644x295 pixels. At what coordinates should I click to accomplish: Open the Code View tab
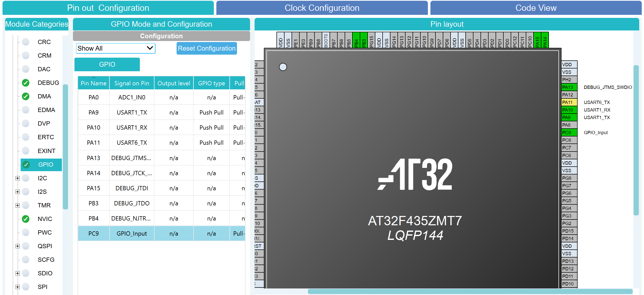(536, 8)
